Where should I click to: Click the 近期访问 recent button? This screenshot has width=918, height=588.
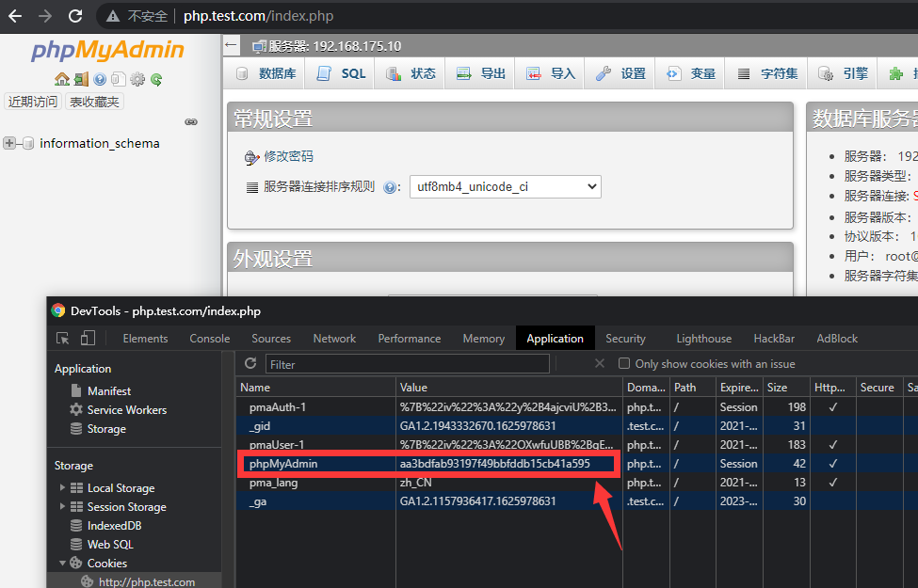[33, 102]
